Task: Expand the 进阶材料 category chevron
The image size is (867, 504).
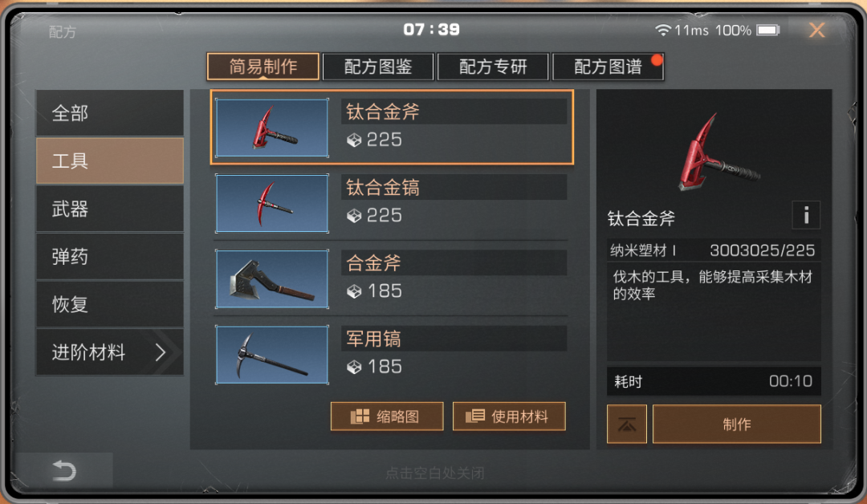Action: [x=161, y=352]
